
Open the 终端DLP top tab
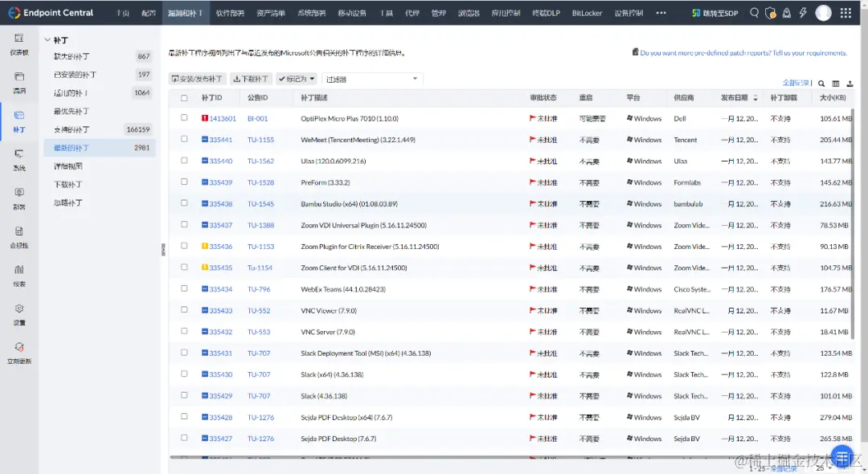pos(546,13)
